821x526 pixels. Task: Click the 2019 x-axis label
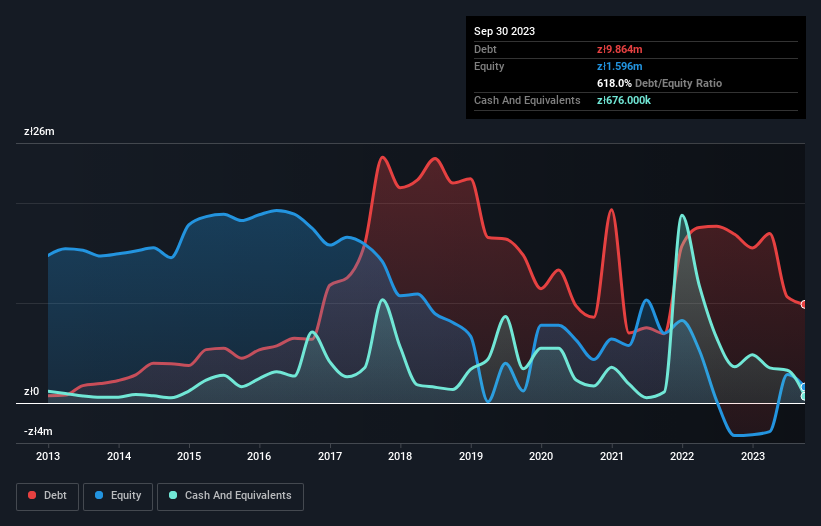471,456
